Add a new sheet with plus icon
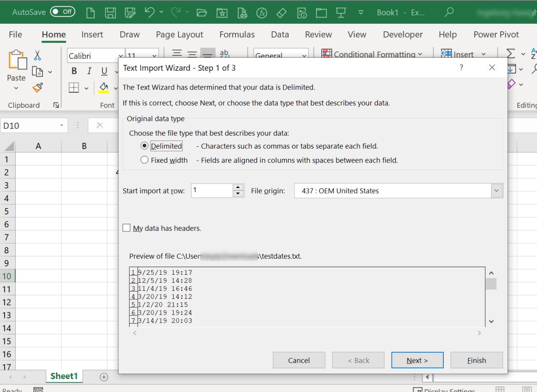The image size is (537, 392). coord(104,377)
